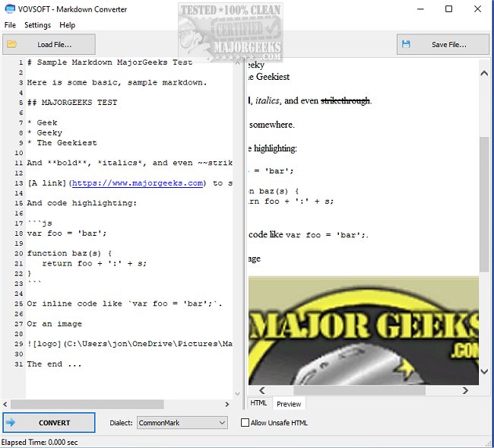Open the File menu
494x448 pixels.
point(10,25)
